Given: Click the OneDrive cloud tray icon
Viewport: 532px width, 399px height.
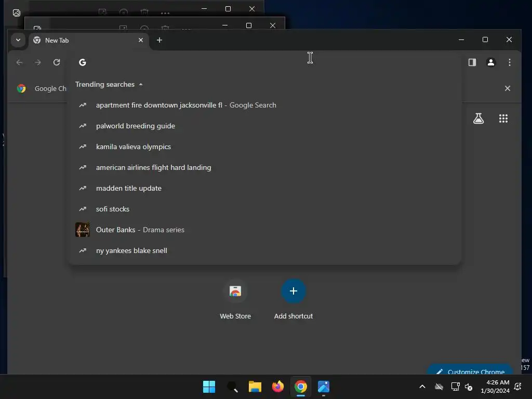Looking at the screenshot, I should [438, 387].
